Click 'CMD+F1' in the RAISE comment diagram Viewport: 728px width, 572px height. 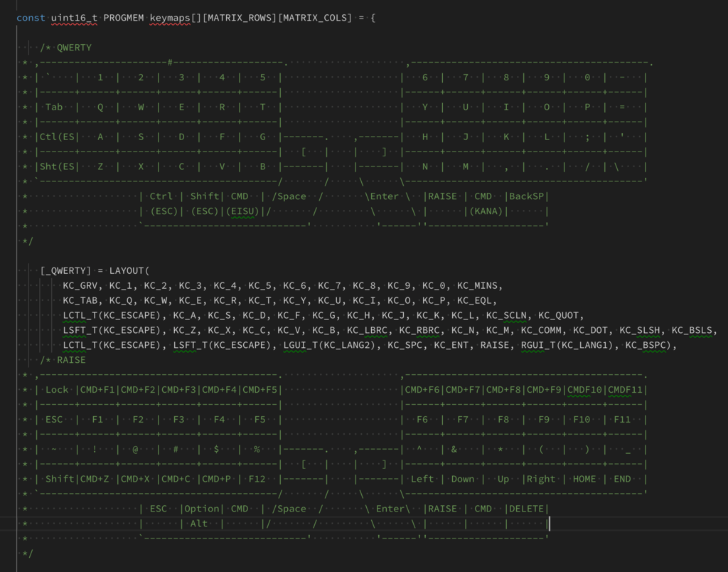click(97, 389)
